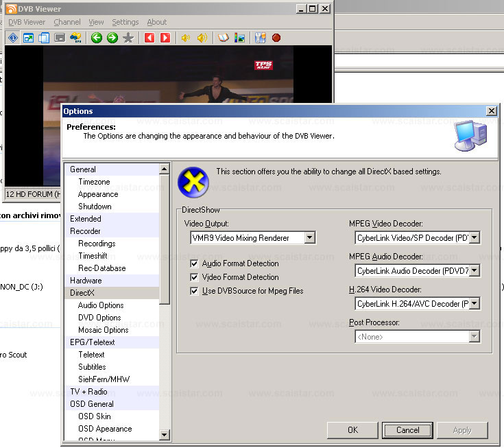Click the binoculars folder EPG icon

(x=75, y=38)
